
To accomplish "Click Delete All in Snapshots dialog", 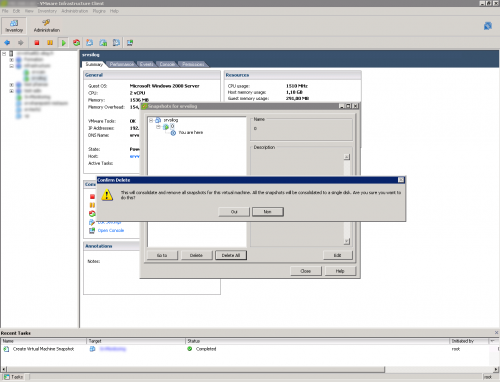I will coord(231,255).
